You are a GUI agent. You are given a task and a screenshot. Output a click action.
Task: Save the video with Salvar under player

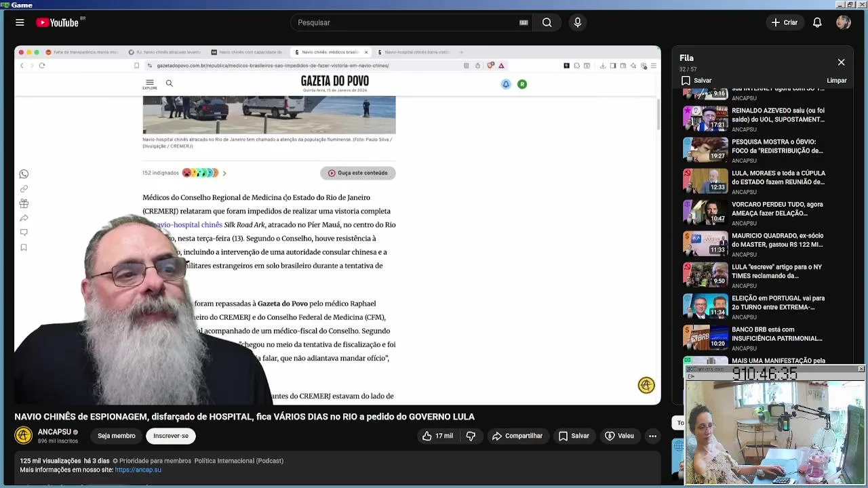(574, 436)
